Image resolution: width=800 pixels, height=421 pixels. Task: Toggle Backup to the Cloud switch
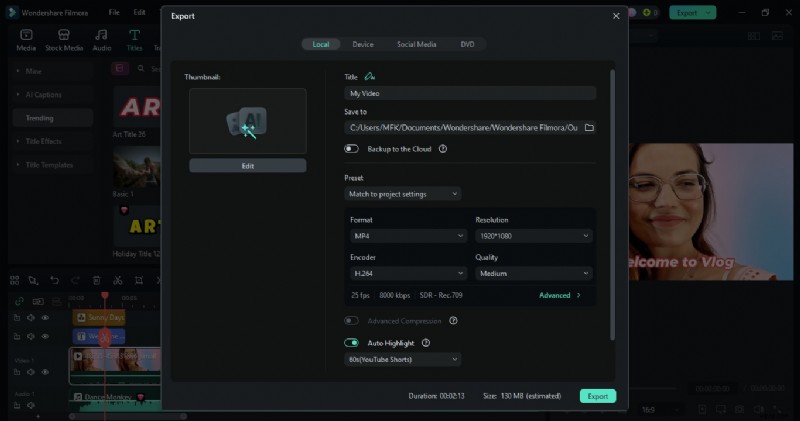click(352, 149)
